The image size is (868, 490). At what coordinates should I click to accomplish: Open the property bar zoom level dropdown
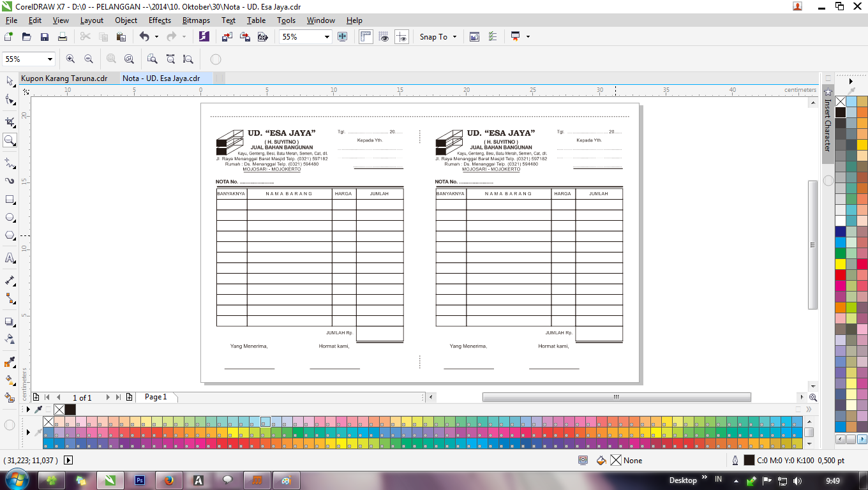tap(50, 59)
